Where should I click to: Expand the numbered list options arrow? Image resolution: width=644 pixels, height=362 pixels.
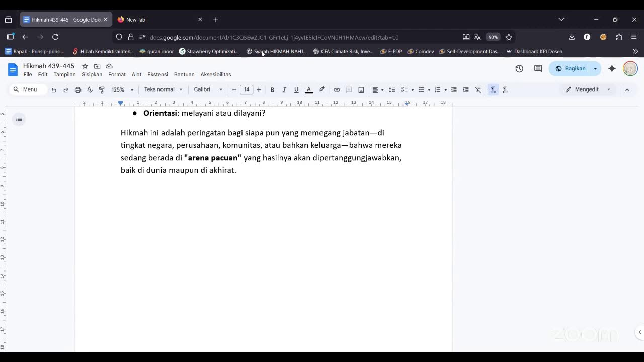(446, 89)
